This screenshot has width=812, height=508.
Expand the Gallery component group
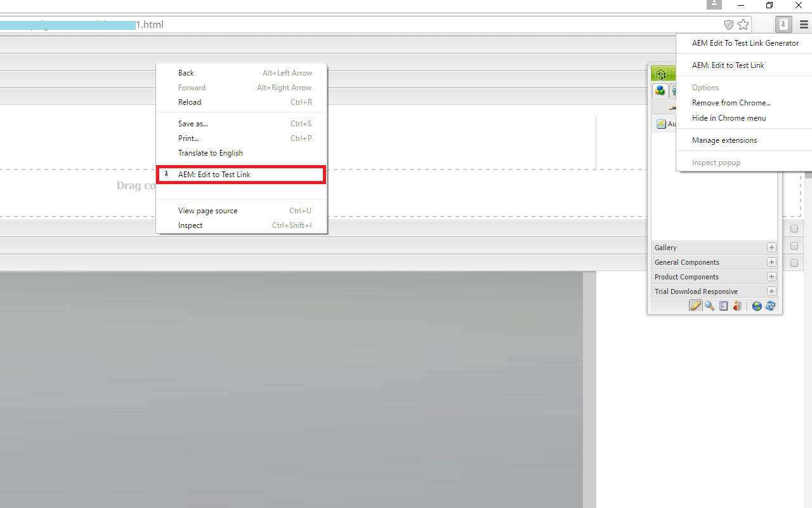point(771,247)
